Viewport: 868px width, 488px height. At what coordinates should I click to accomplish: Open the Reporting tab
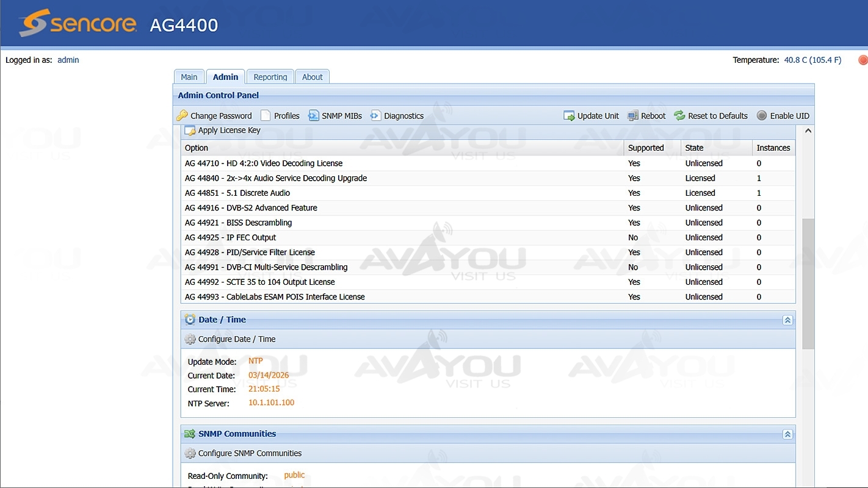coord(270,77)
